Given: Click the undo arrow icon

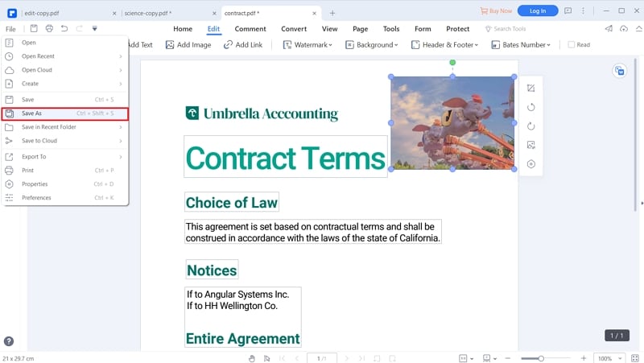Looking at the screenshot, I should pyautogui.click(x=64, y=28).
